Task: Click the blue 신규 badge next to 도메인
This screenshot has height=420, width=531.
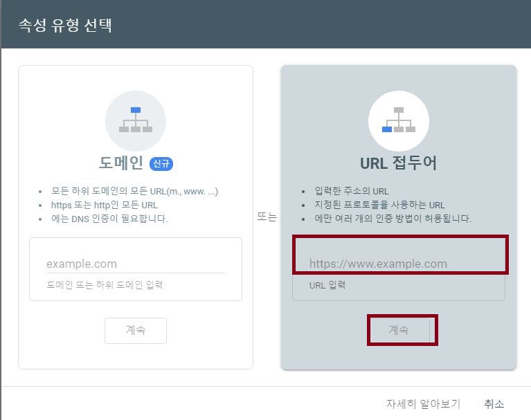Action: tap(161, 164)
